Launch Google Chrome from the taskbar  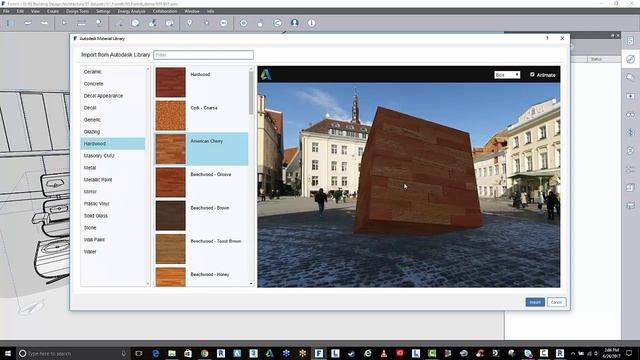point(204,353)
